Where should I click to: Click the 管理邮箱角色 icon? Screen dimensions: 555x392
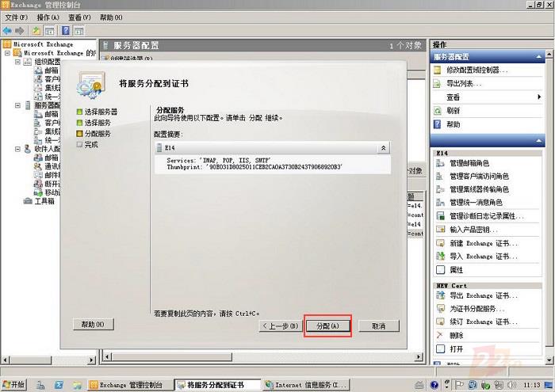pos(440,163)
